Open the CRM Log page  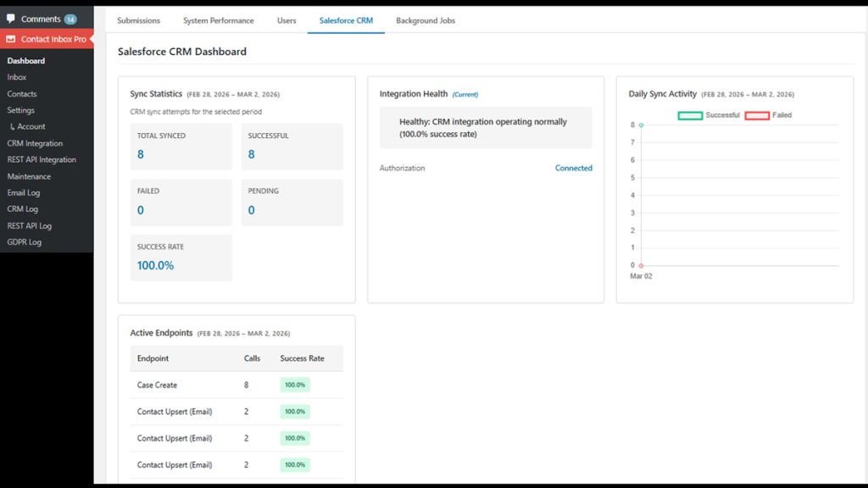point(23,208)
